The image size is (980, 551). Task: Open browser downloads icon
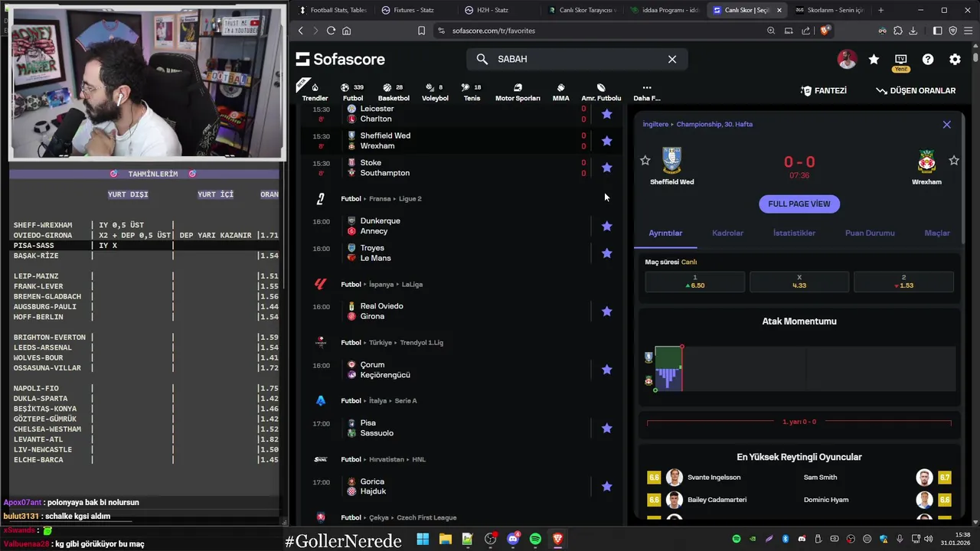pos(913,31)
